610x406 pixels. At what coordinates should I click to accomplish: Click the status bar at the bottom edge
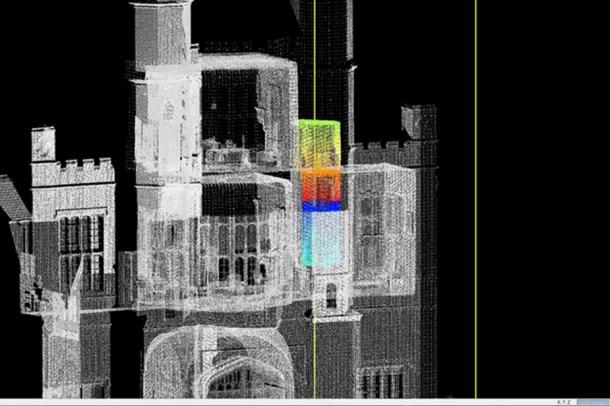click(x=300, y=402)
